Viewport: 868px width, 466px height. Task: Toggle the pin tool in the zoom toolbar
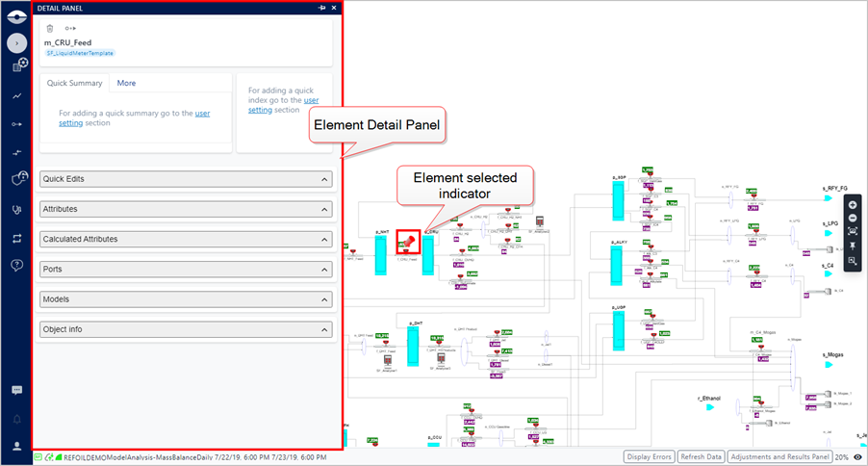(853, 246)
